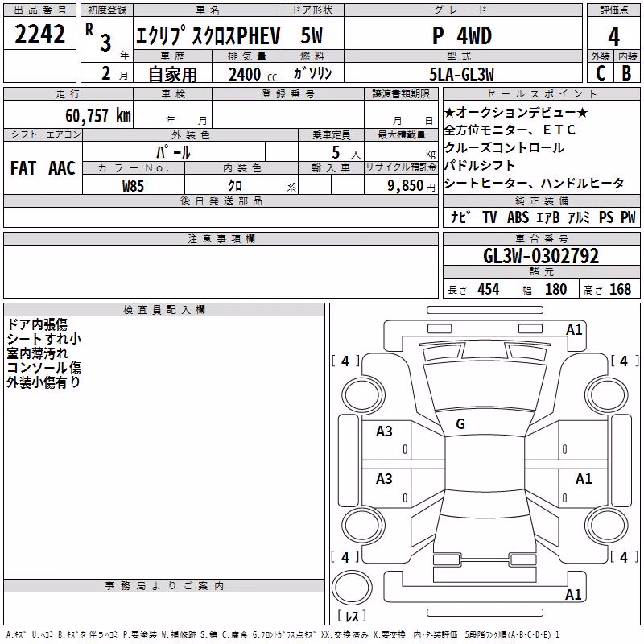
Task: Click air conditioner value AAC
Action: [62, 168]
